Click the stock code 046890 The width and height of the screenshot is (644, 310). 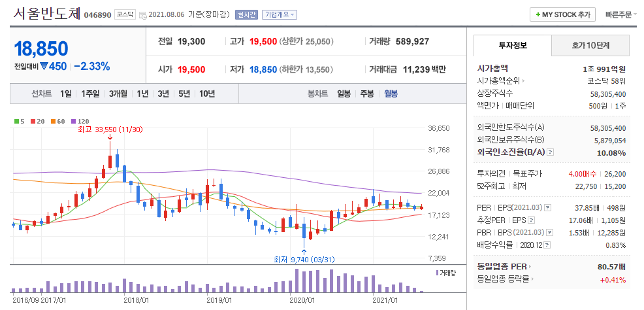98,15
